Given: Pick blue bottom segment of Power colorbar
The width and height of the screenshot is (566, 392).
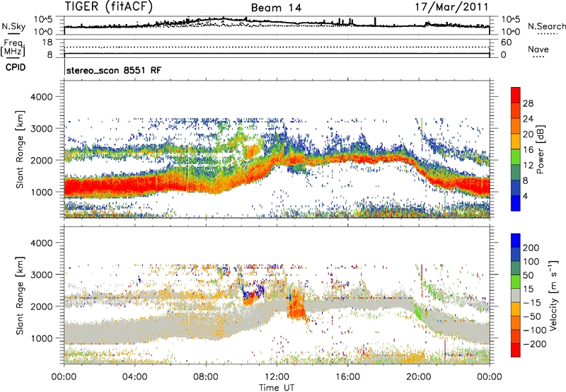Looking at the screenshot, I should pyautogui.click(x=516, y=203).
